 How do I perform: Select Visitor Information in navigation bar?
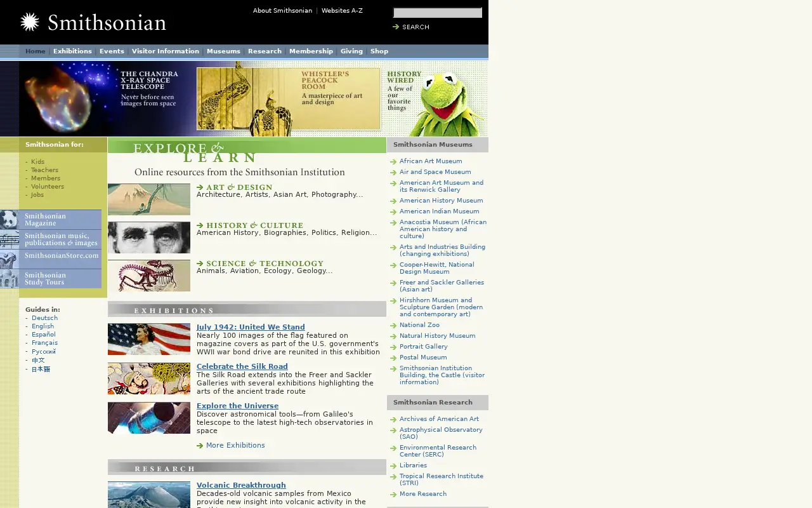click(x=165, y=51)
